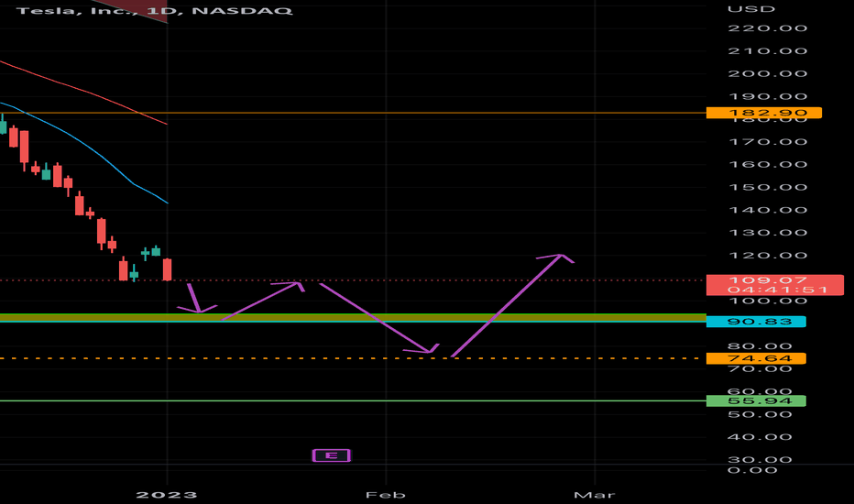Click the 04:41:51 countdown timer
Image resolution: width=854 pixels, height=504 pixels.
[778, 290]
